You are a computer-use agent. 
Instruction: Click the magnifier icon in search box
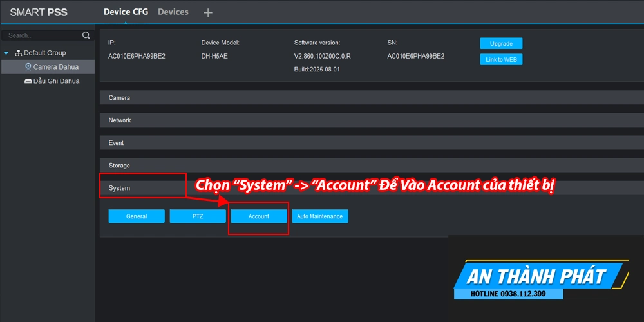86,35
